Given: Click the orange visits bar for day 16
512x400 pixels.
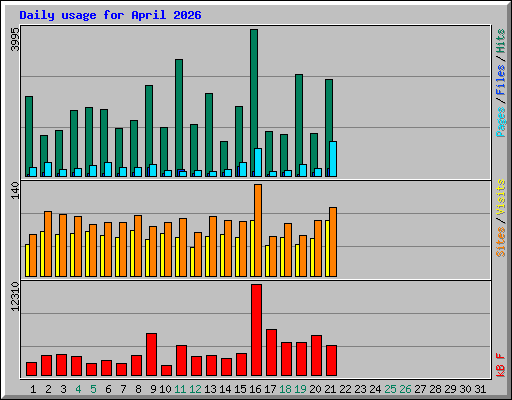Looking at the screenshot, I should pyautogui.click(x=258, y=230).
